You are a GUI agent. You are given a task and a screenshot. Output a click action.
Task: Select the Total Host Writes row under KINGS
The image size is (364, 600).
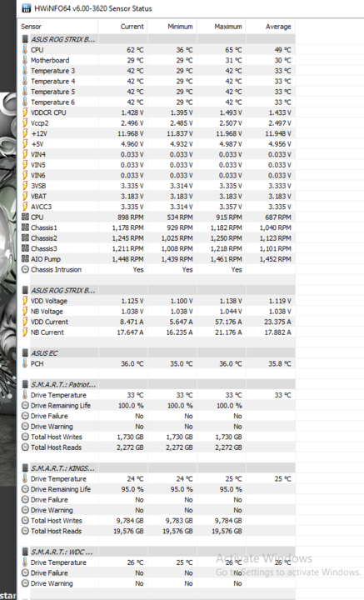pyautogui.click(x=158, y=520)
